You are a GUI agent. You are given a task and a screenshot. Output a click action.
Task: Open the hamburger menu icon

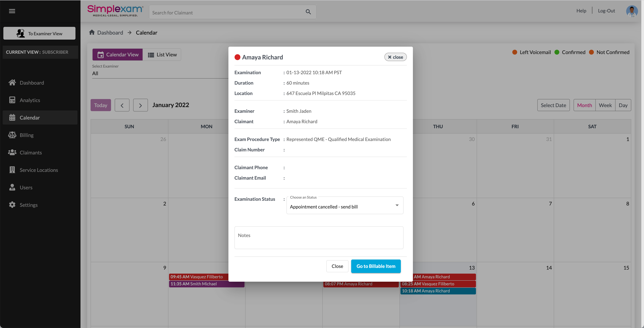12,11
